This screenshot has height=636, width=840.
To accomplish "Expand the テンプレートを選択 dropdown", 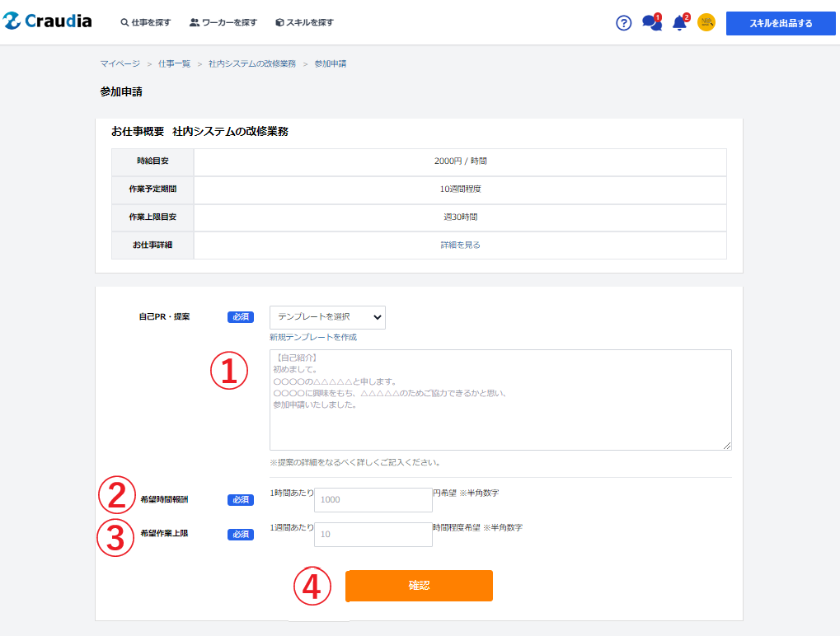I will (x=327, y=317).
